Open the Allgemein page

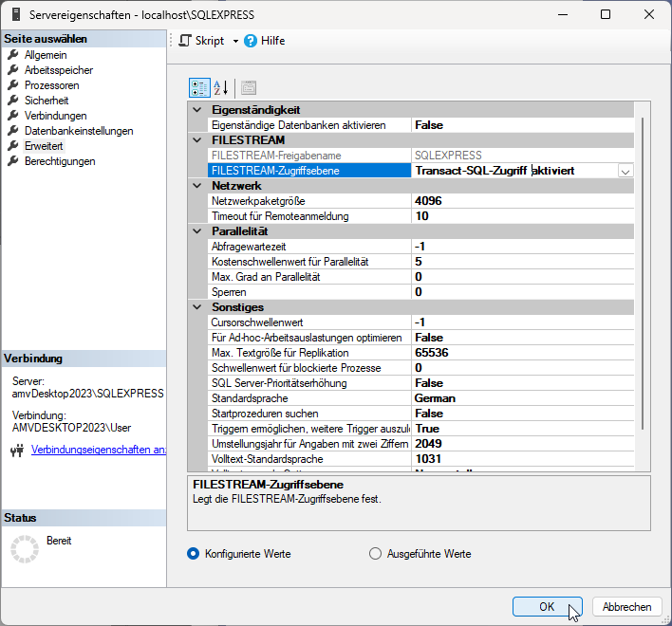46,55
